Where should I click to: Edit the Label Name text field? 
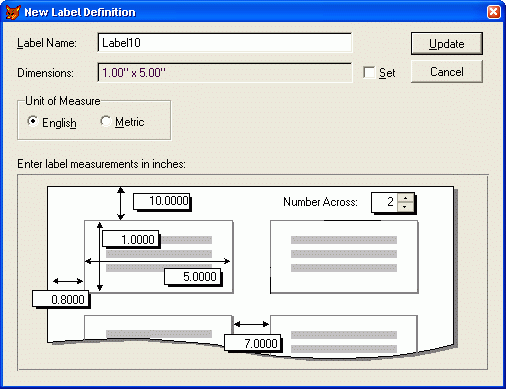point(225,43)
